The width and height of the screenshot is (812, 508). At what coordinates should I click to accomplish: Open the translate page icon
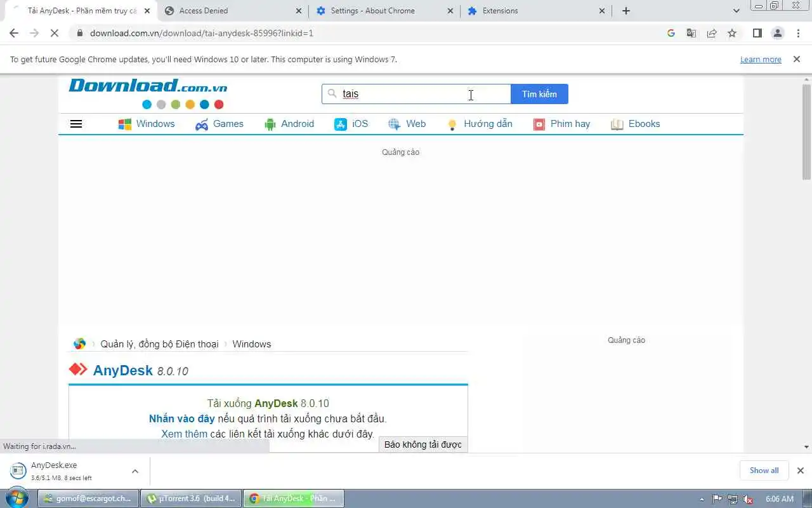[691, 33]
